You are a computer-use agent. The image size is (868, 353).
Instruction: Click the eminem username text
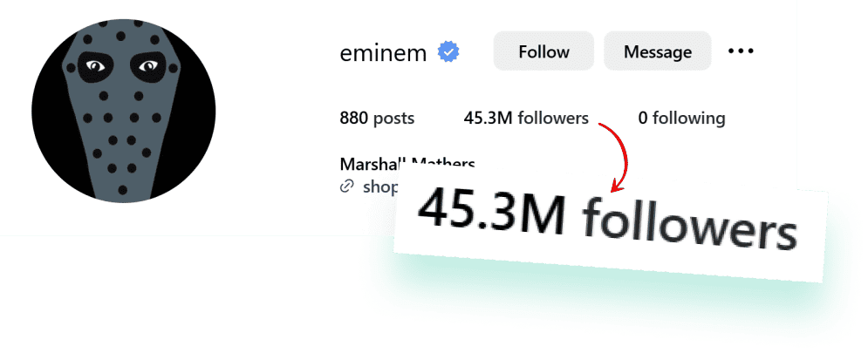pyautogui.click(x=383, y=53)
